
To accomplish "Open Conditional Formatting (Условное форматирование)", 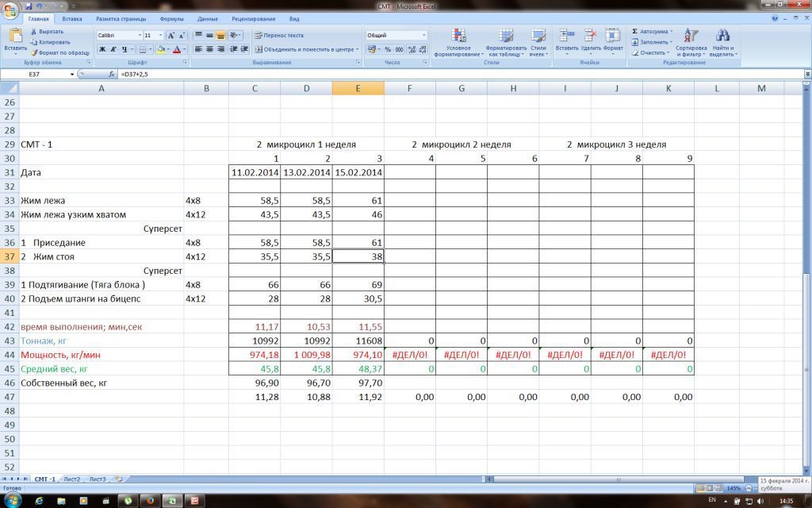I will coord(458,37).
